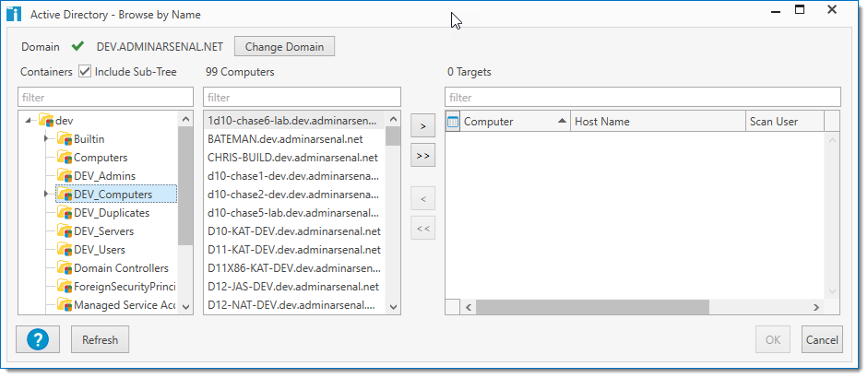This screenshot has height=378, width=868.
Task: Click the Containers filter input field
Action: pyautogui.click(x=106, y=97)
